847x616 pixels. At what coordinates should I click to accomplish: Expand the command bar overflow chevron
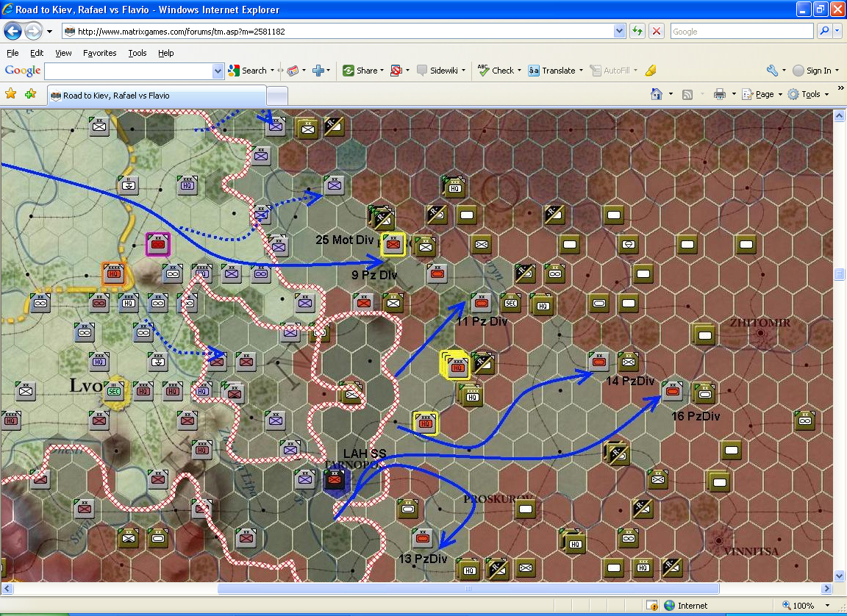(840, 88)
